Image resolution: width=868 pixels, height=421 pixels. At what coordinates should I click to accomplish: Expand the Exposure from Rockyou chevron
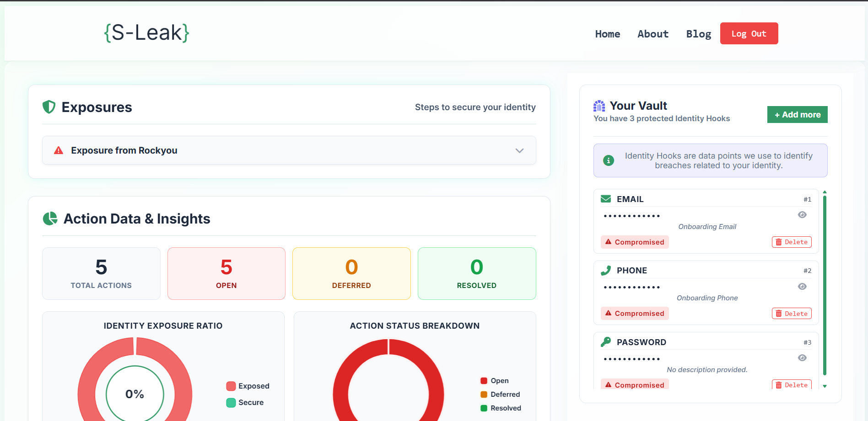coord(519,150)
